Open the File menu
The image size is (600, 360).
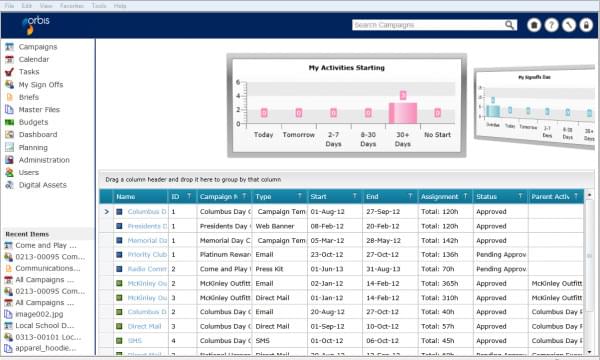tap(9, 6)
